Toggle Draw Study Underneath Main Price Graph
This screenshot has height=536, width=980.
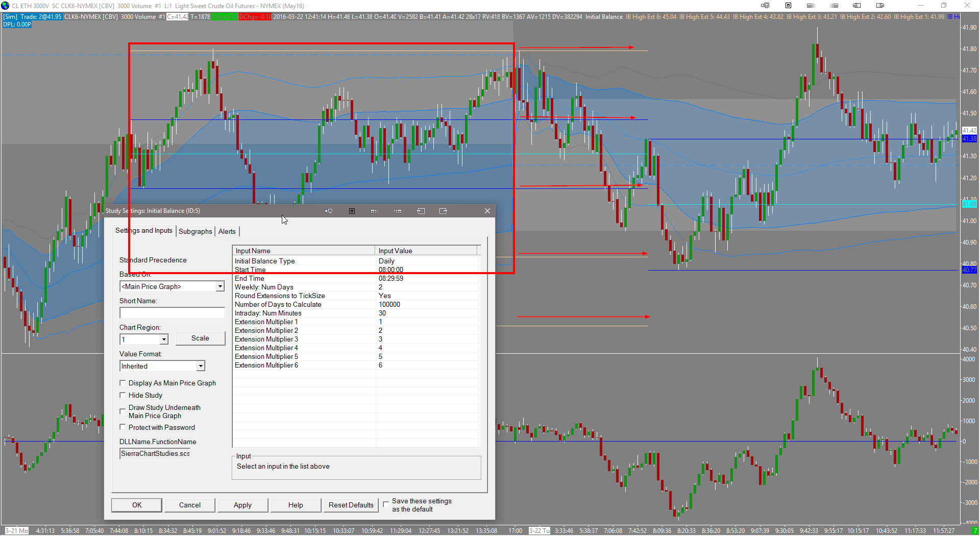pyautogui.click(x=122, y=411)
